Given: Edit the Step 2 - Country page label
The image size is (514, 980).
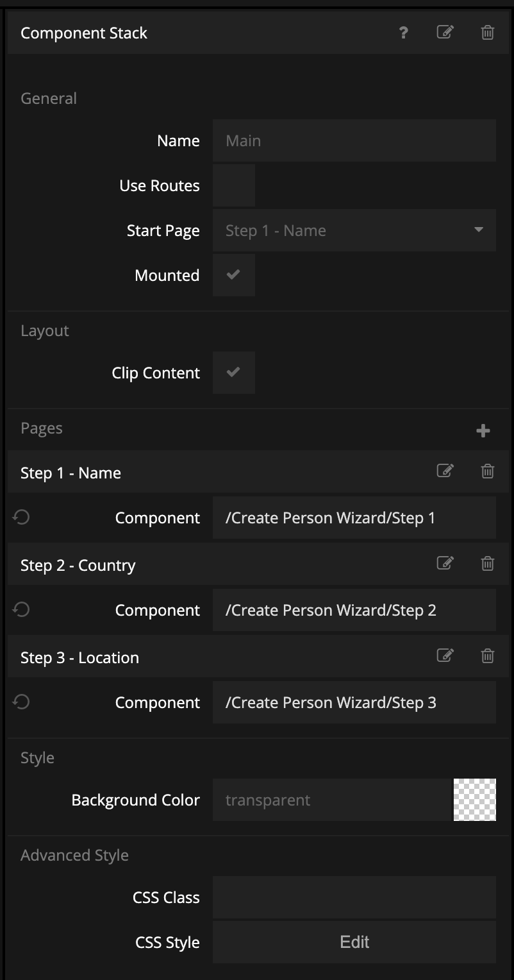Looking at the screenshot, I should pyautogui.click(x=445, y=564).
